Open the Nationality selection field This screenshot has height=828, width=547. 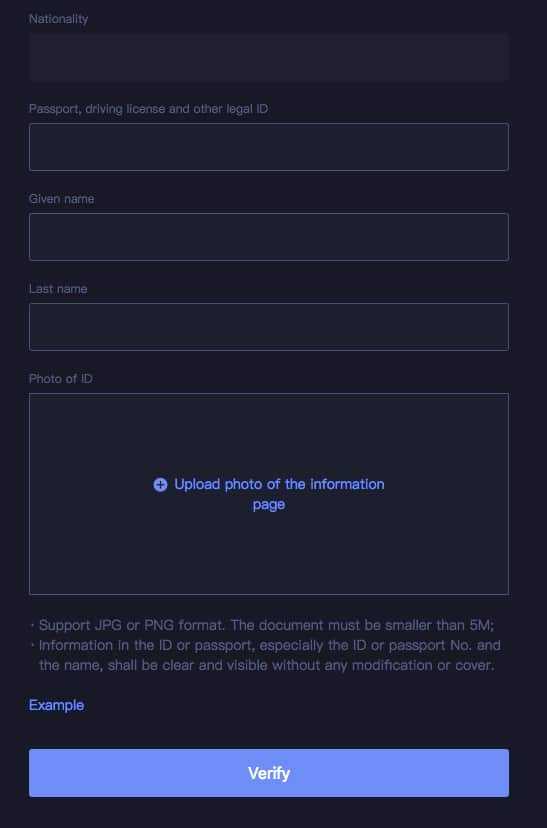click(x=269, y=57)
